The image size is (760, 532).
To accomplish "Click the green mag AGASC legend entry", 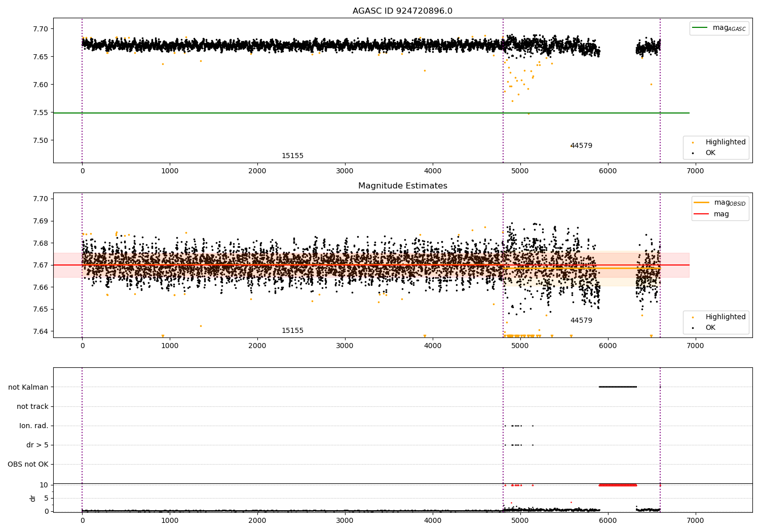I will pyautogui.click(x=719, y=28).
